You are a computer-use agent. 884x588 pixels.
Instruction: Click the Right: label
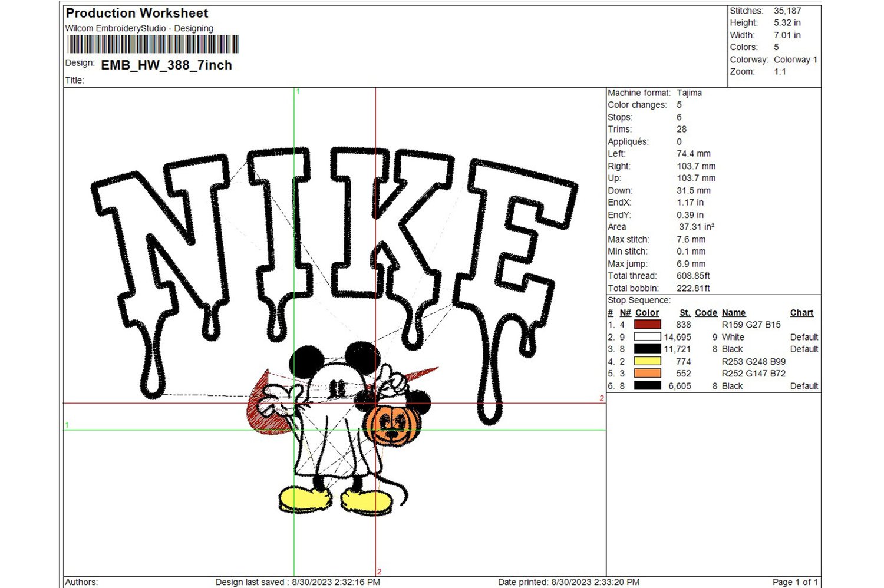point(619,166)
